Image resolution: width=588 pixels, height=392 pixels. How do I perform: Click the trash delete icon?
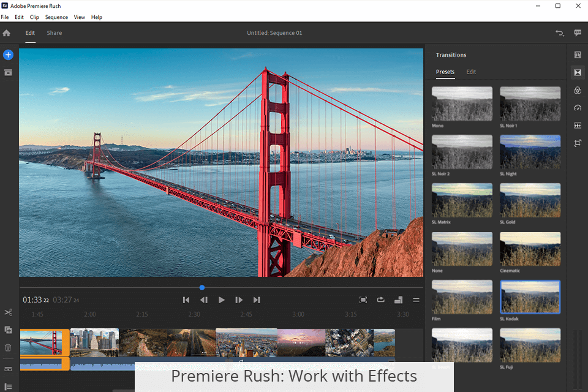pyautogui.click(x=8, y=347)
